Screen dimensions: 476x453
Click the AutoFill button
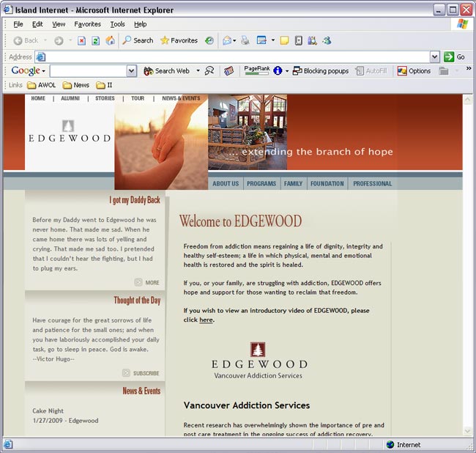coord(371,71)
